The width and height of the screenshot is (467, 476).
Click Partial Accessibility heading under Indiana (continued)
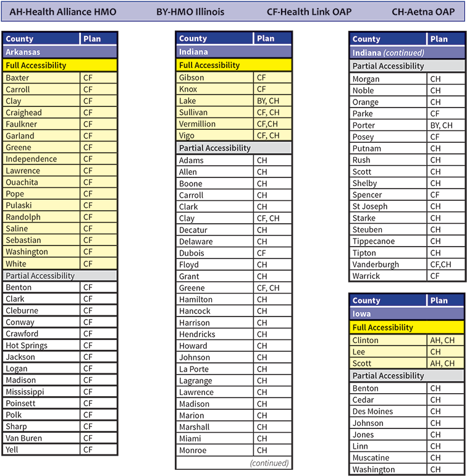pos(407,66)
